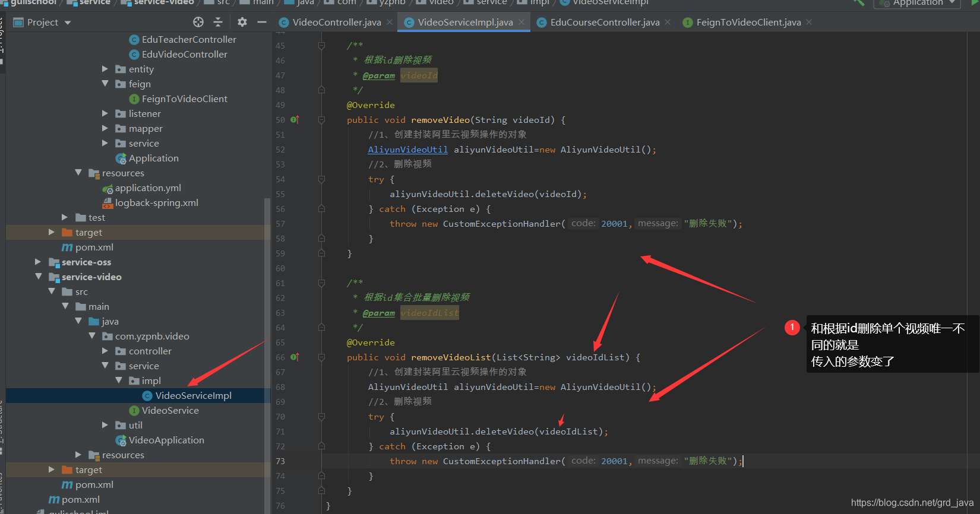Open pom.xml under service-video module

point(94,484)
